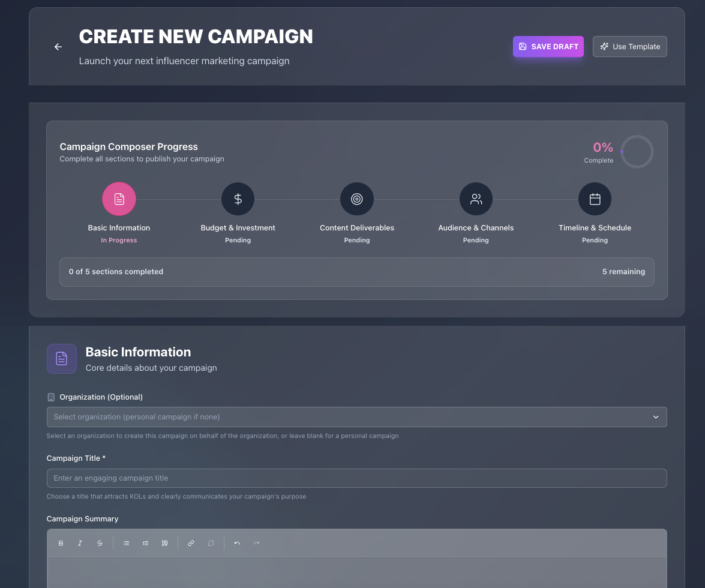The image size is (705, 588).
Task: Redo an edit in the summary editor
Action: [x=256, y=543]
